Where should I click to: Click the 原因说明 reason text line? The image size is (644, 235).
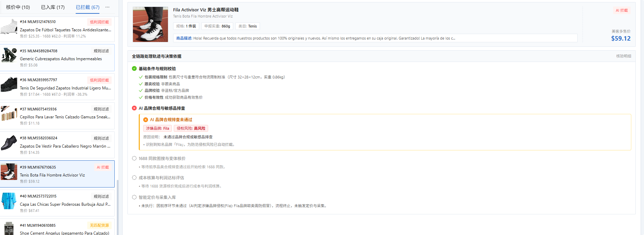click(178, 137)
